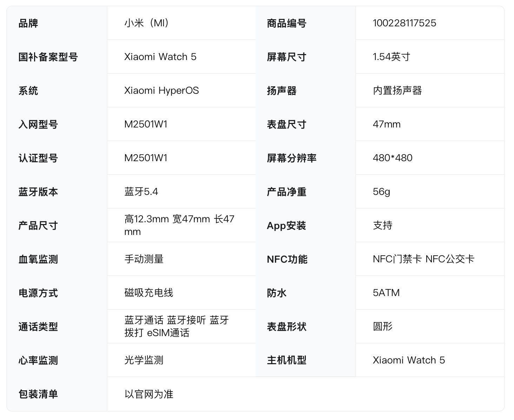Select Xiaomi HyperOS system value
This screenshot has height=420, width=514.
[x=161, y=91]
